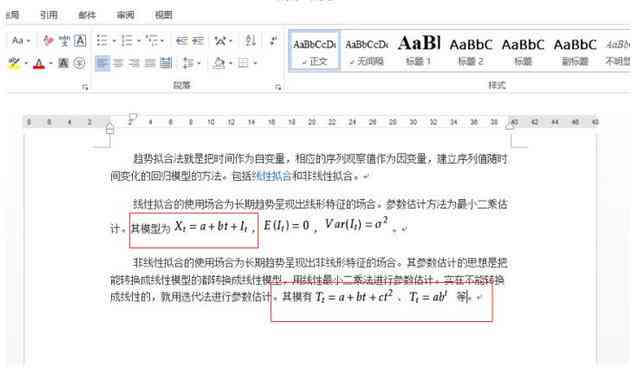This screenshot has height=369, width=640.
Task: Open the highlight color dropdown arrow
Action: pos(26,63)
